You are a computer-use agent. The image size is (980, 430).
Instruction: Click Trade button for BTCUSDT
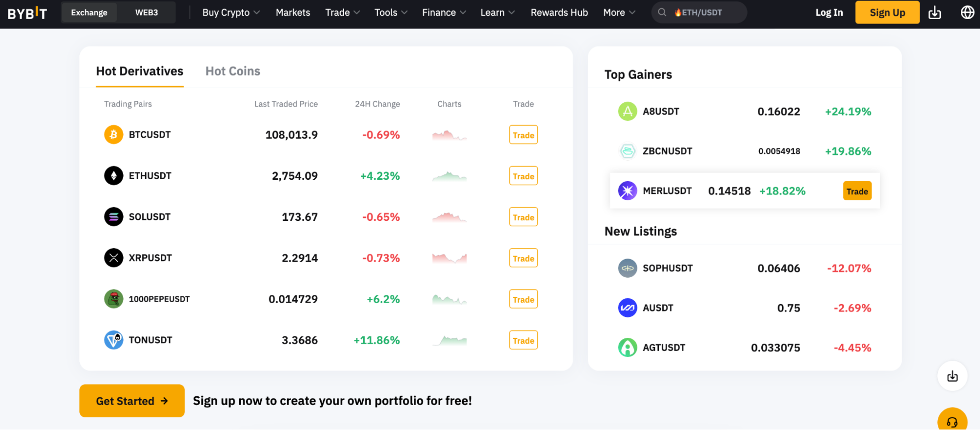[523, 135]
